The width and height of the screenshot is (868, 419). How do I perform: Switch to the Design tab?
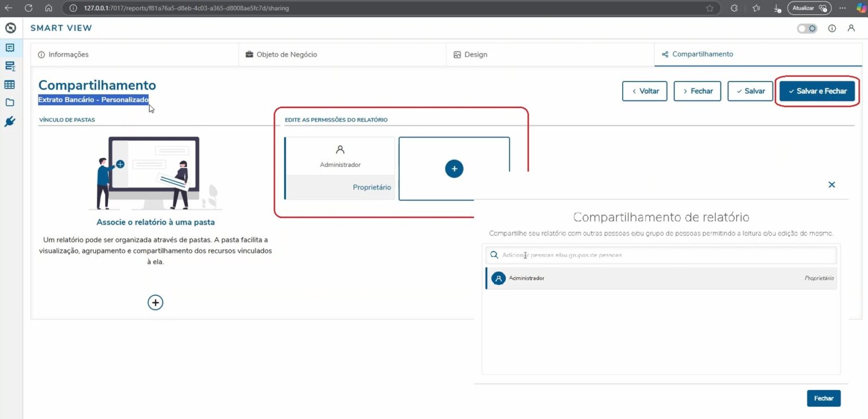[471, 54]
